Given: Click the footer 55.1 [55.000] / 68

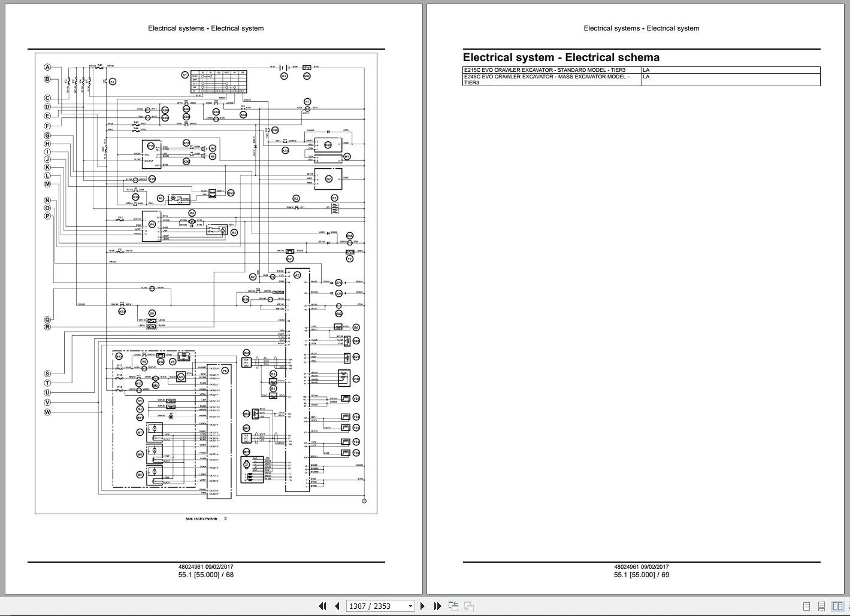Looking at the screenshot, I should pyautogui.click(x=205, y=575).
